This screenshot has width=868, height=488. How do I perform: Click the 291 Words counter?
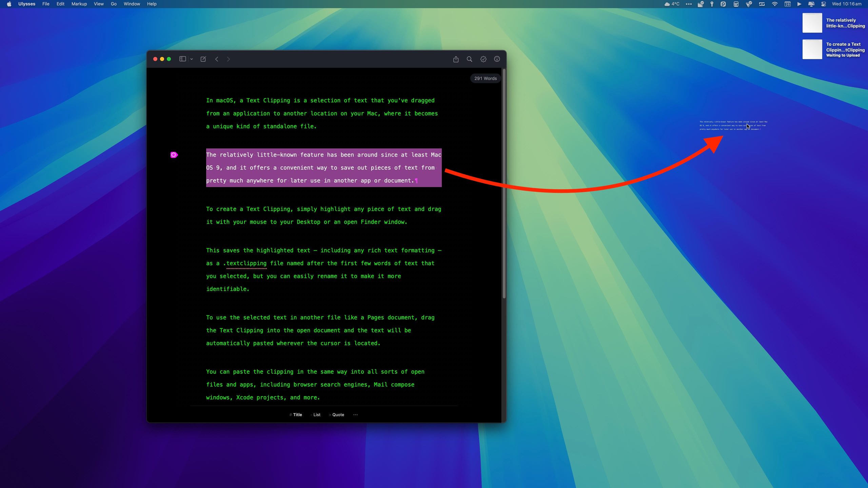pyautogui.click(x=485, y=78)
